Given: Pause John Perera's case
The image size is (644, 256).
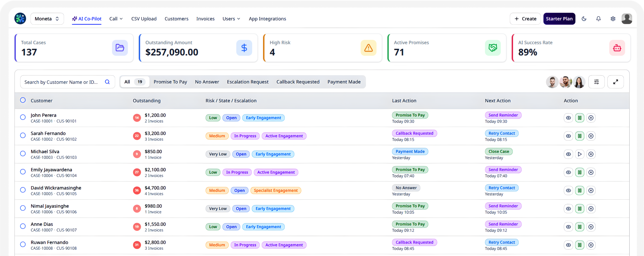Looking at the screenshot, I should 580,118.
